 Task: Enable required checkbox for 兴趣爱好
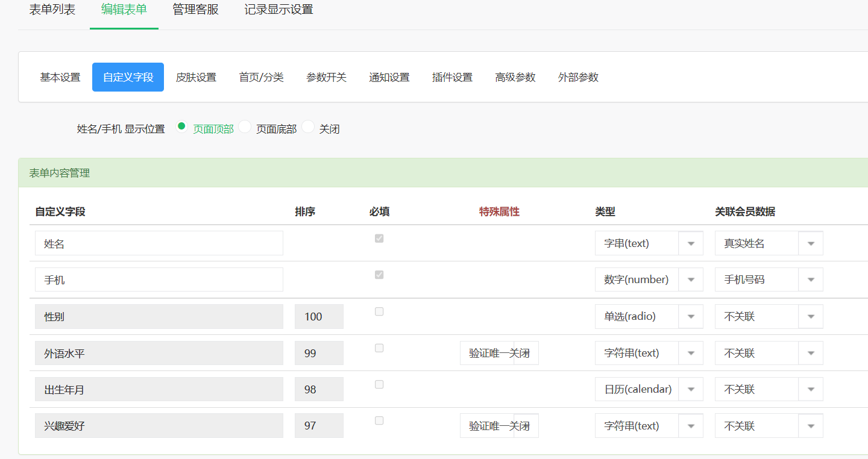(379, 420)
